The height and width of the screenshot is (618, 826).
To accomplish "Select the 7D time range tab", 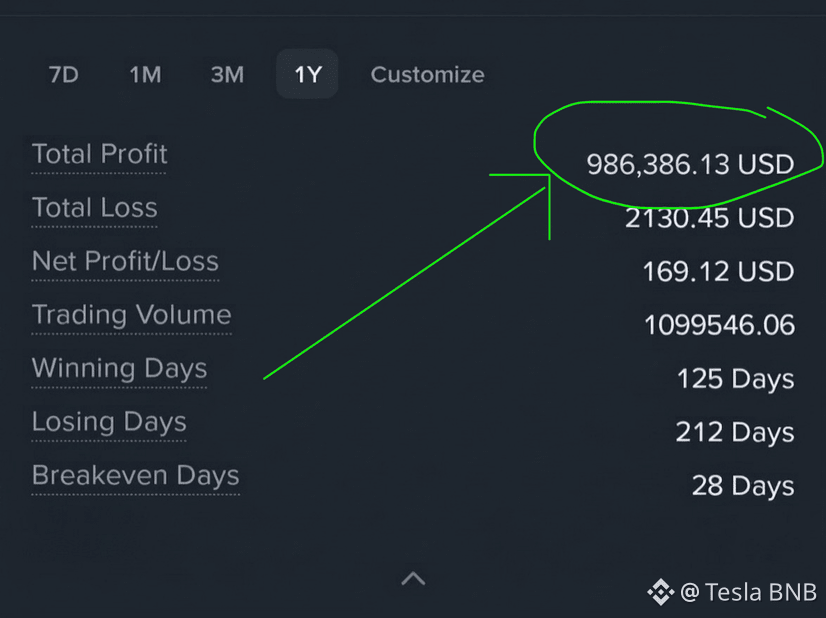I will (64, 74).
